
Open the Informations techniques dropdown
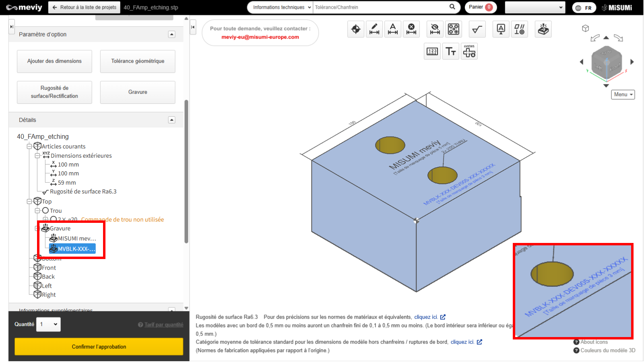pos(281,7)
